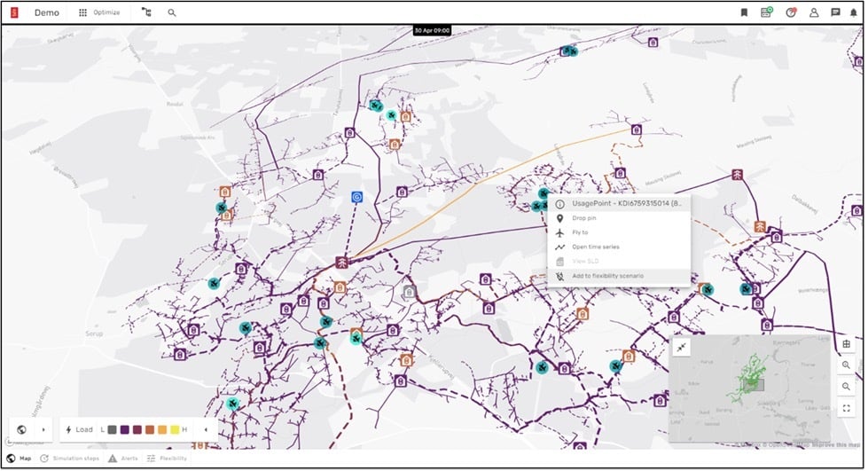The width and height of the screenshot is (868, 471).
Task: Open the bookmark icon in top bar
Action: pos(744,12)
